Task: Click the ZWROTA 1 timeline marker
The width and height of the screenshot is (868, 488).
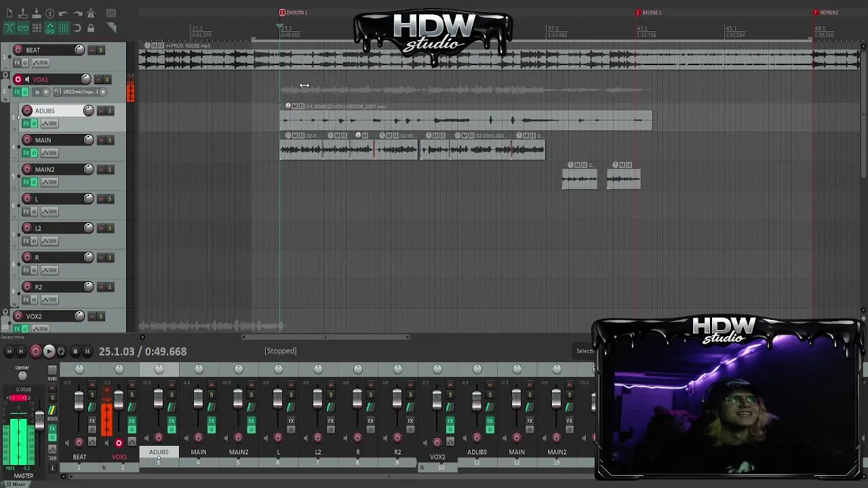Action: pyautogui.click(x=294, y=12)
